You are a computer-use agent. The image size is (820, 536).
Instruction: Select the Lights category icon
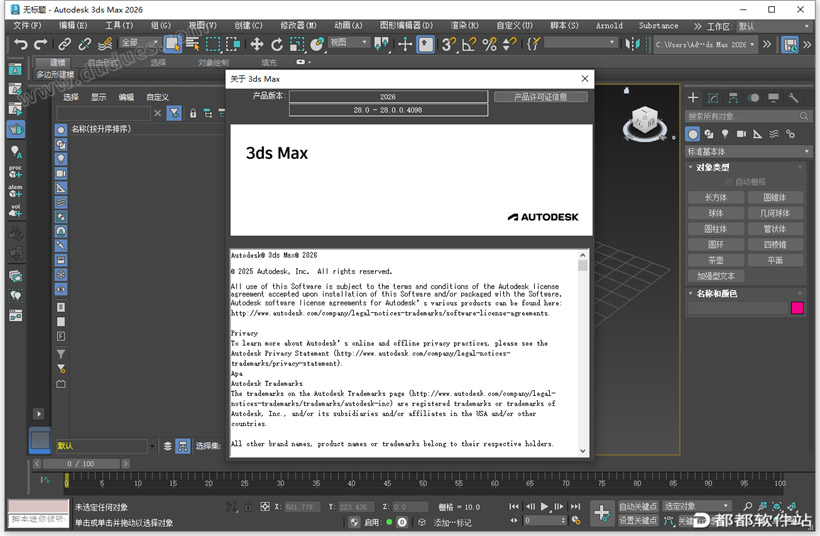(x=725, y=134)
